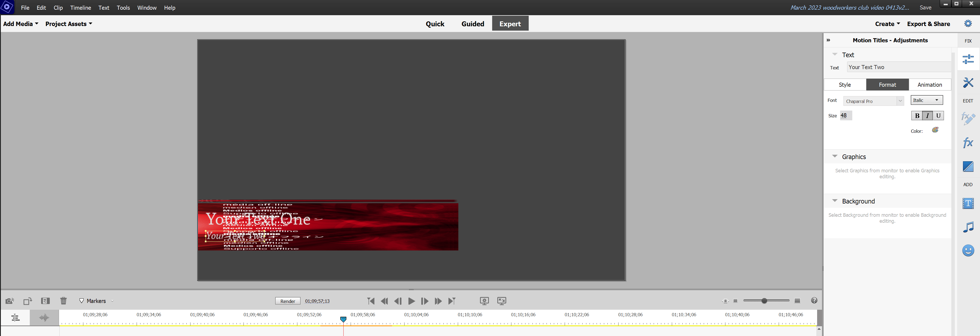Open the Adjust panel icon
980x336 pixels.
pos(968,59)
